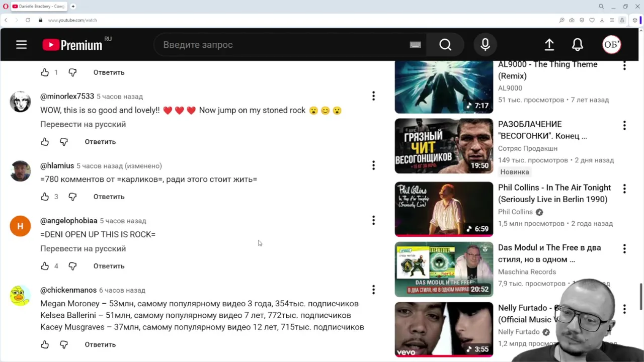Screen dimensions: 644x362
Task: Translate @angelophobiaa comment to Russian
Action: [83, 248]
